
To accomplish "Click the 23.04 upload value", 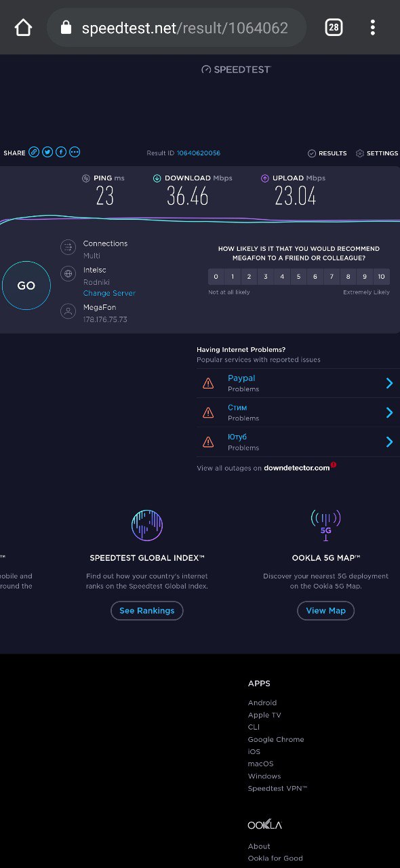I will coord(296,197).
